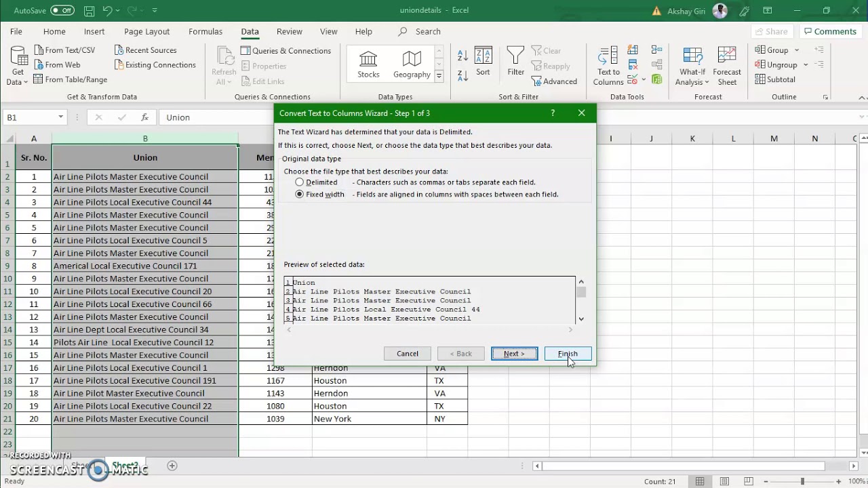Viewport: 868px width, 488px height.
Task: Open the File menu
Action: pyautogui.click(x=16, y=31)
